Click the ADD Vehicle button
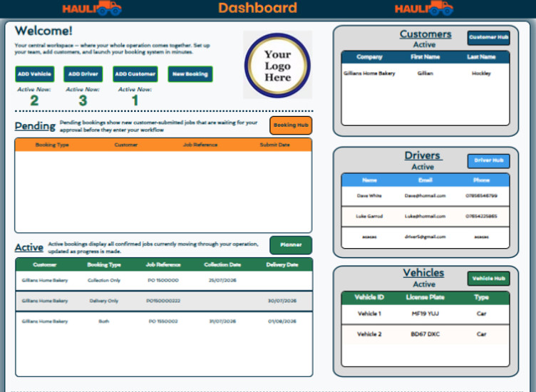Screen dimensions: 536x392 [34, 74]
